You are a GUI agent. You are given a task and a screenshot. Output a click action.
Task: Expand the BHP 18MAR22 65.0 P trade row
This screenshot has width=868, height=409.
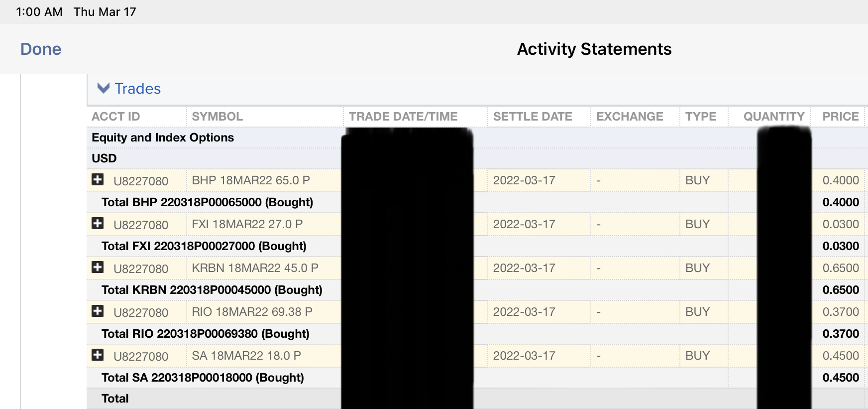click(x=98, y=179)
